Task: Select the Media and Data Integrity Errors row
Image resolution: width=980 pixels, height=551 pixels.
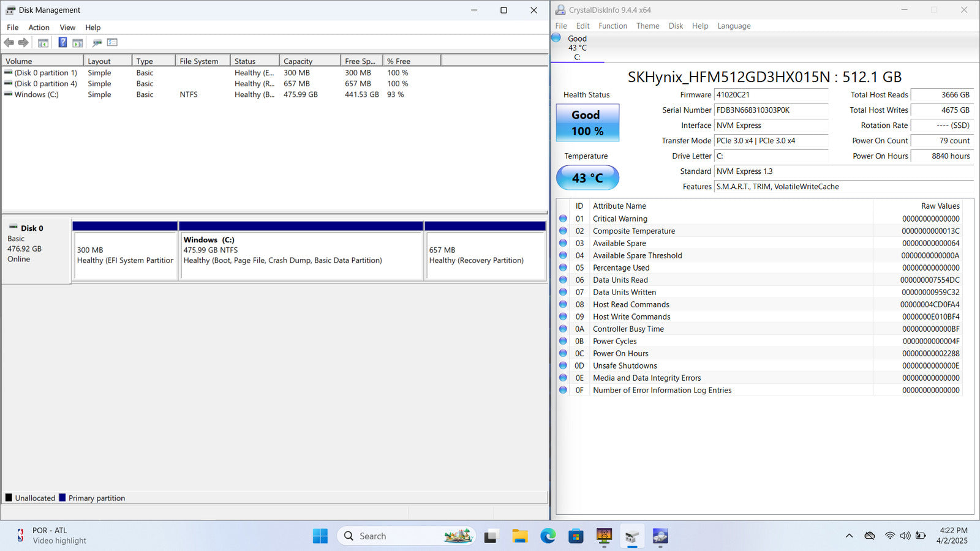Action: pyautogui.click(x=759, y=378)
